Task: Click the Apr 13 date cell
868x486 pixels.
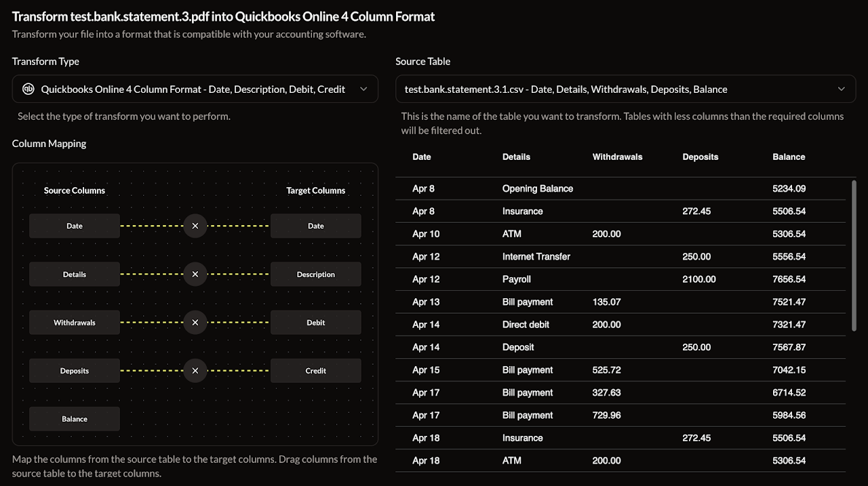Action: coord(426,302)
